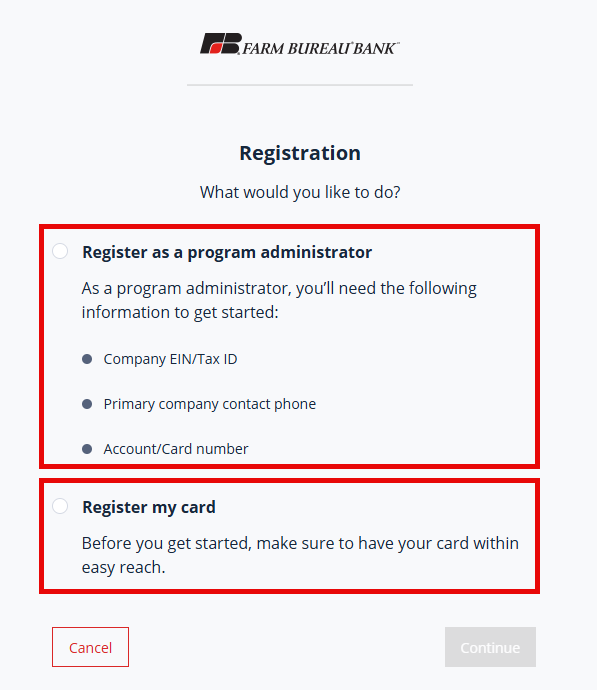
Task: Click the bullet dot beside Account/Card number
Action: point(87,449)
